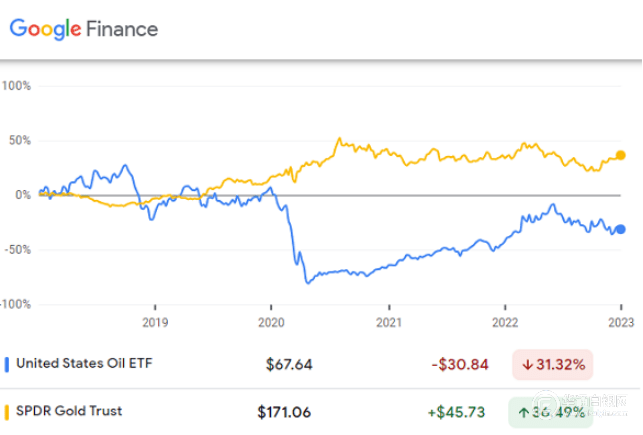This screenshot has width=643, height=435.
Task: Click the red 31.32% change badge
Action: pyautogui.click(x=553, y=364)
